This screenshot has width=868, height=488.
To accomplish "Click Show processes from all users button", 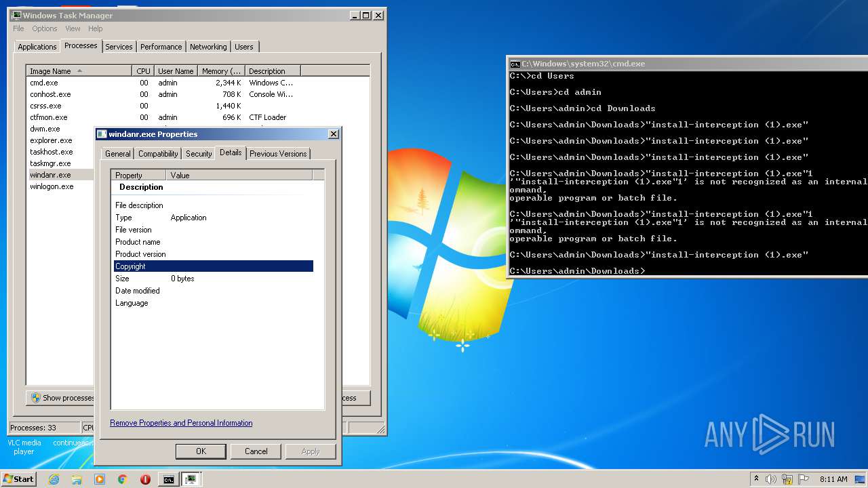I will click(62, 398).
